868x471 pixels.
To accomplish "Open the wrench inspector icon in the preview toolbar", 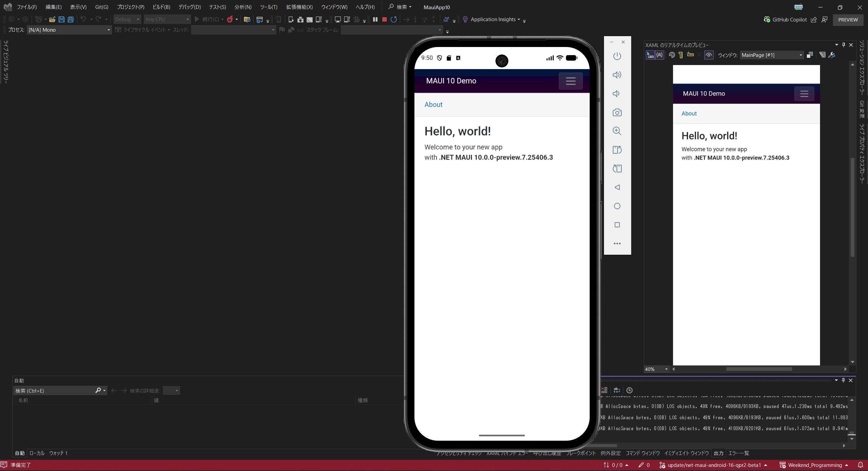I will pos(832,55).
